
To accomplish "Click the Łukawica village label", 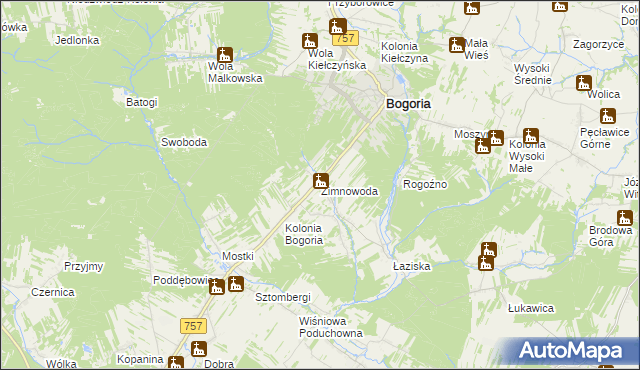I will point(531,308).
